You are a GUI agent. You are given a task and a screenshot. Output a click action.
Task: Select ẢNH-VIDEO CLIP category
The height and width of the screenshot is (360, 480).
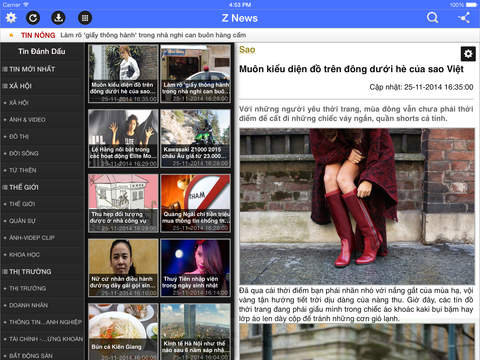pyautogui.click(x=42, y=238)
